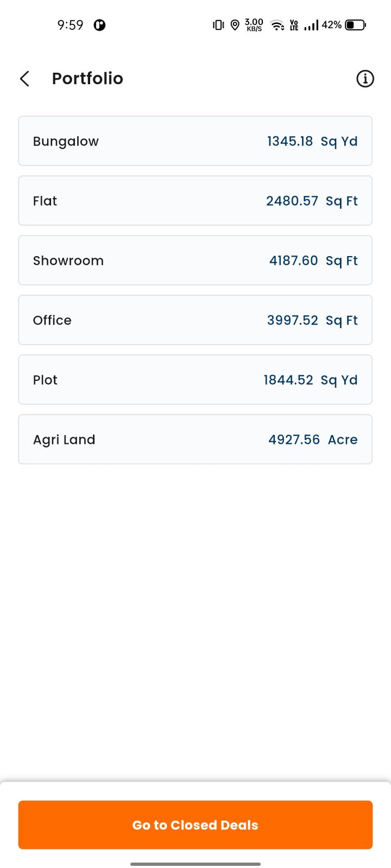Tap the Portfolio page title
The width and height of the screenshot is (391, 868).
tap(87, 79)
